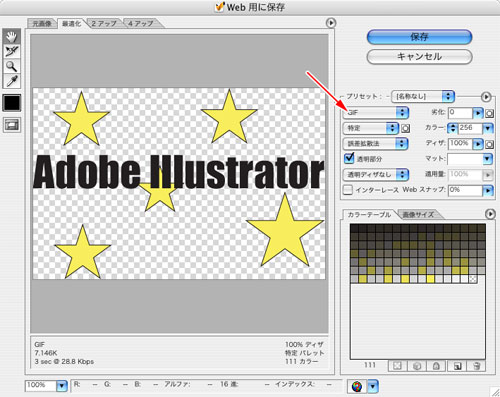Enable the インターレース checkbox

click(x=348, y=190)
